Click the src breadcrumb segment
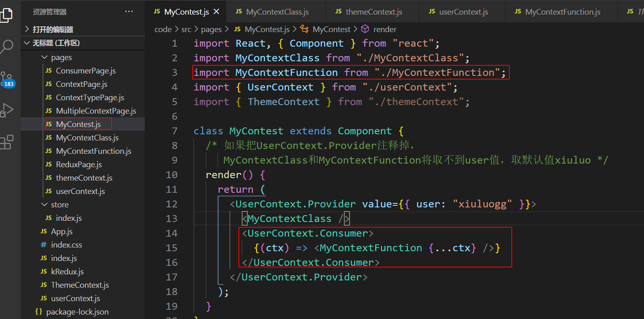 (x=186, y=29)
